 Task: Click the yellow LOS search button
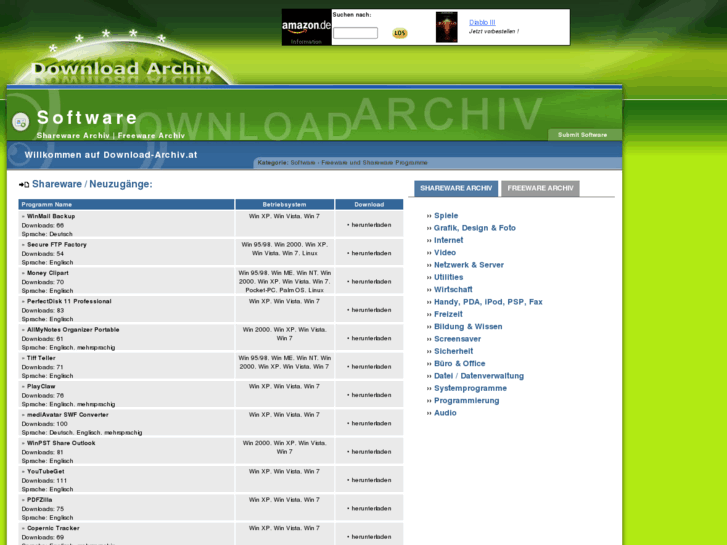tap(399, 33)
